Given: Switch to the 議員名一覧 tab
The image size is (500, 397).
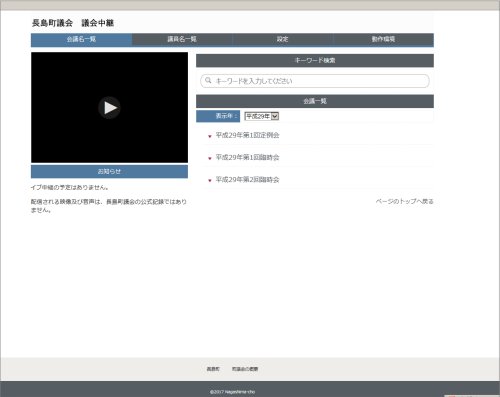Looking at the screenshot, I should coord(182,39).
